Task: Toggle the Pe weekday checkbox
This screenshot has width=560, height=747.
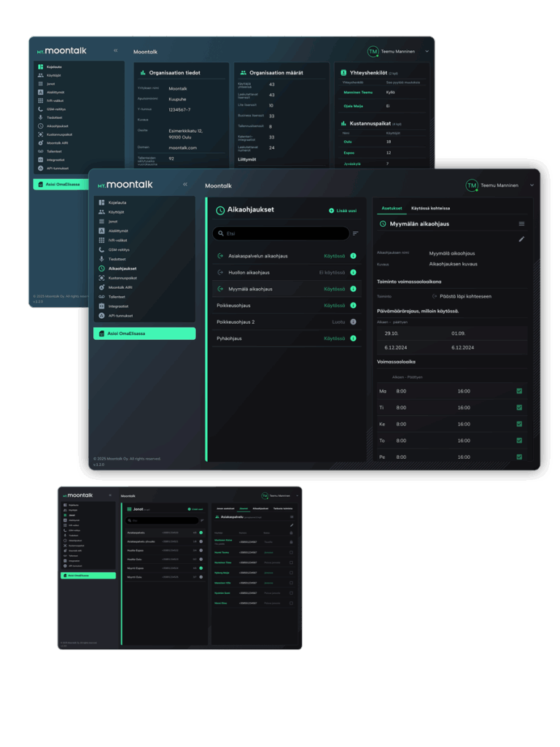Action: pos(519,457)
